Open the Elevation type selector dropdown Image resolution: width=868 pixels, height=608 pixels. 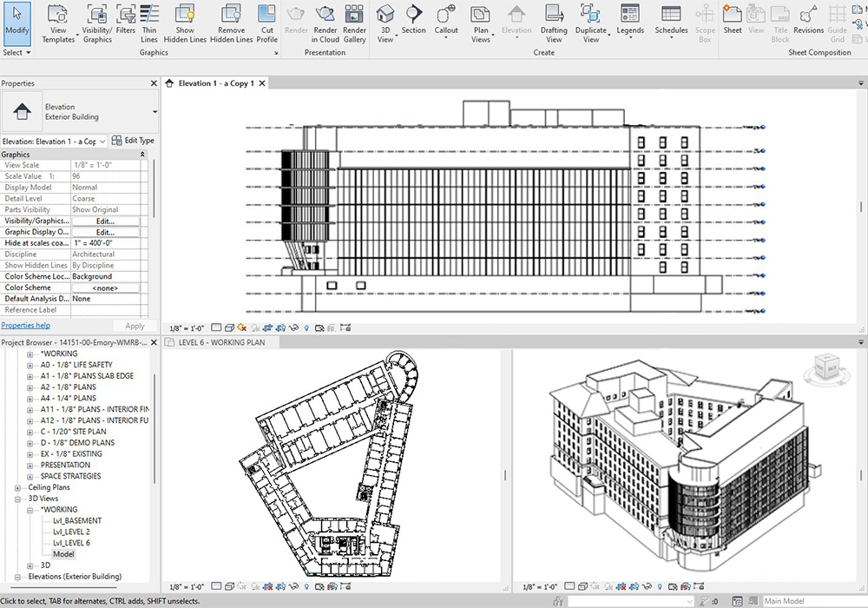[155, 111]
